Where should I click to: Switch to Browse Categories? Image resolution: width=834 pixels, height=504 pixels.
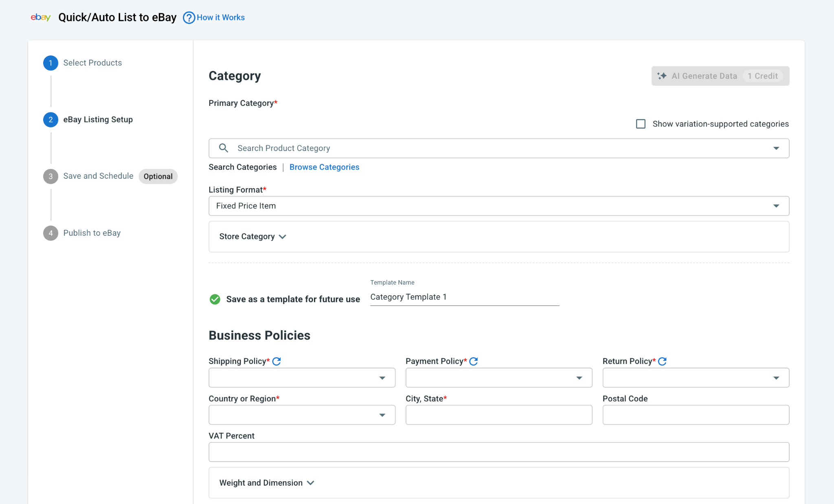[324, 167]
